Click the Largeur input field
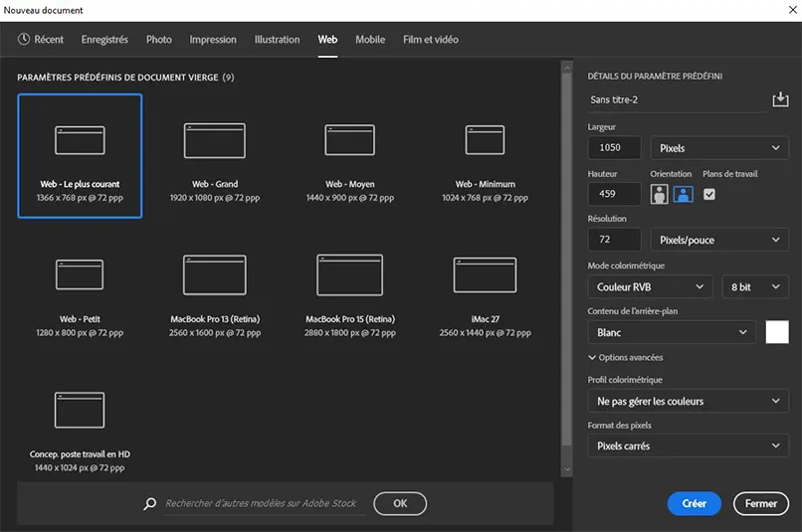The width and height of the screenshot is (802, 532). point(614,148)
